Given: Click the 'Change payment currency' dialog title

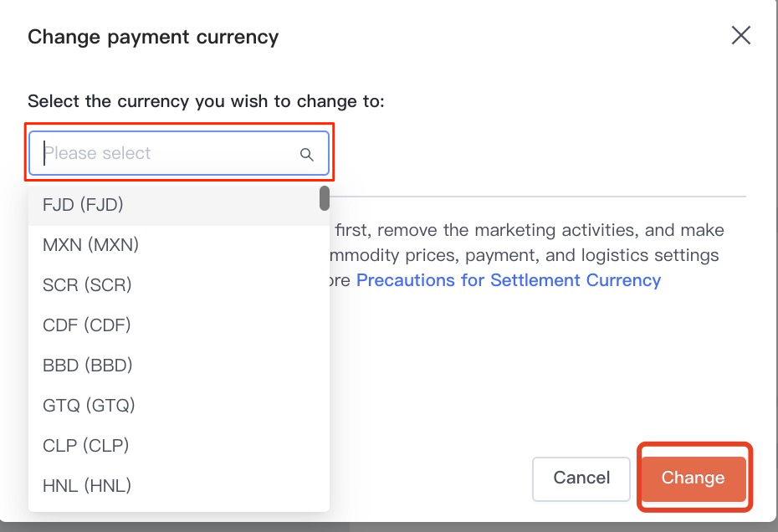Looking at the screenshot, I should [x=153, y=37].
